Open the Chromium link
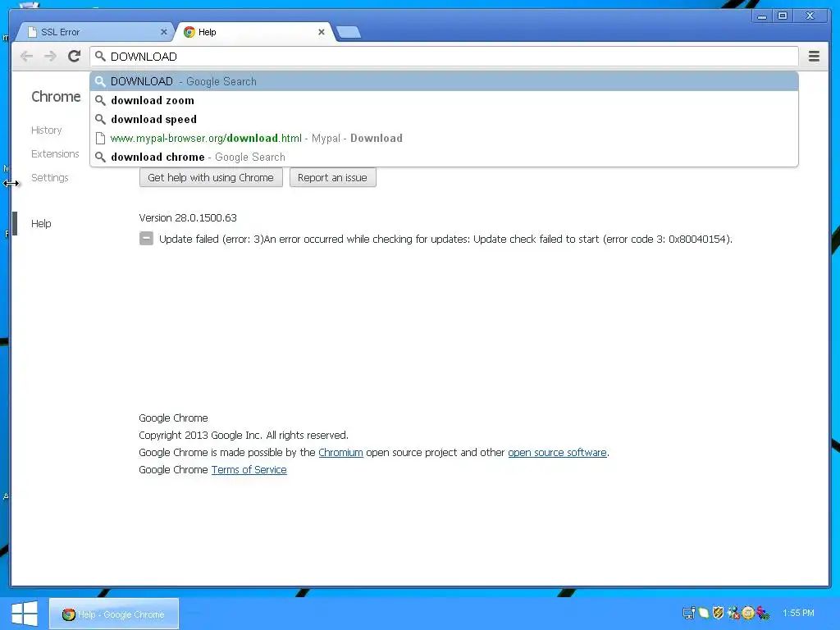This screenshot has width=840, height=630. [340, 452]
